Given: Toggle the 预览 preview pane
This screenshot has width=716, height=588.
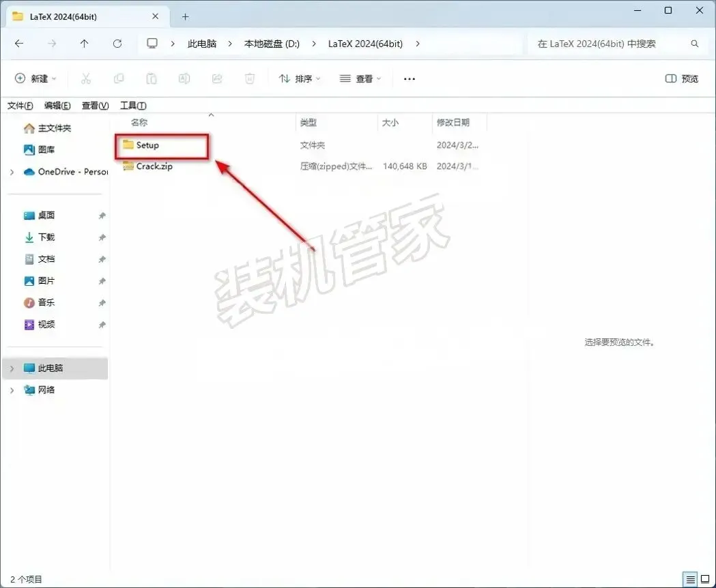Looking at the screenshot, I should pyautogui.click(x=681, y=78).
